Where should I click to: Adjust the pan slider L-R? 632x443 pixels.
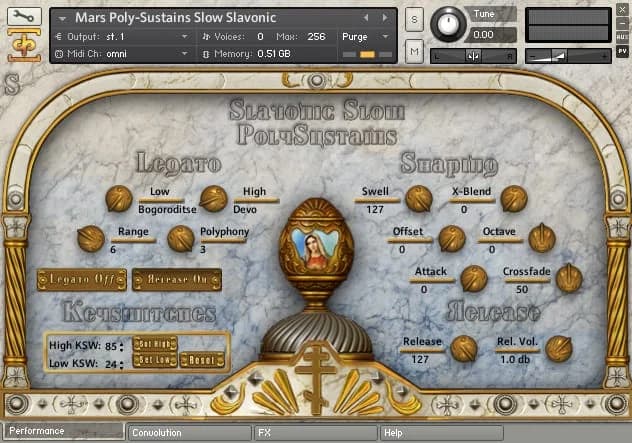[474, 56]
